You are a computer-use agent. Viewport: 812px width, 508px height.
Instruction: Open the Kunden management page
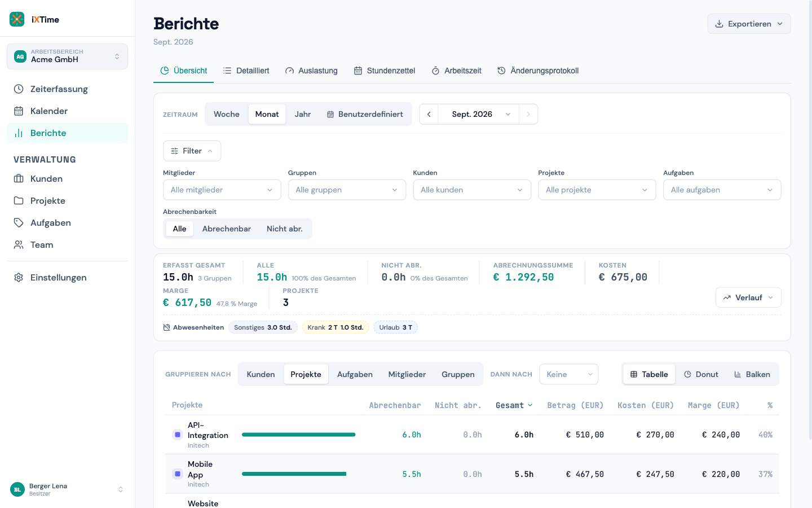[x=67, y=179]
